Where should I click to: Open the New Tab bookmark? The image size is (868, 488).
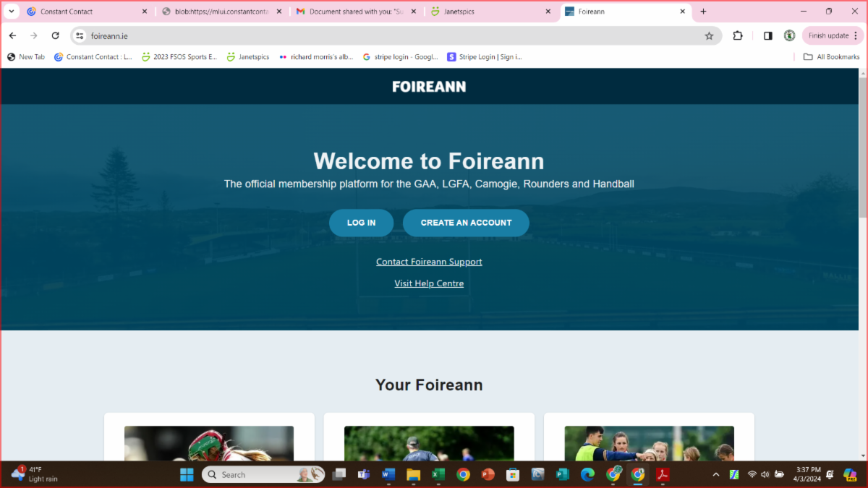coord(26,57)
